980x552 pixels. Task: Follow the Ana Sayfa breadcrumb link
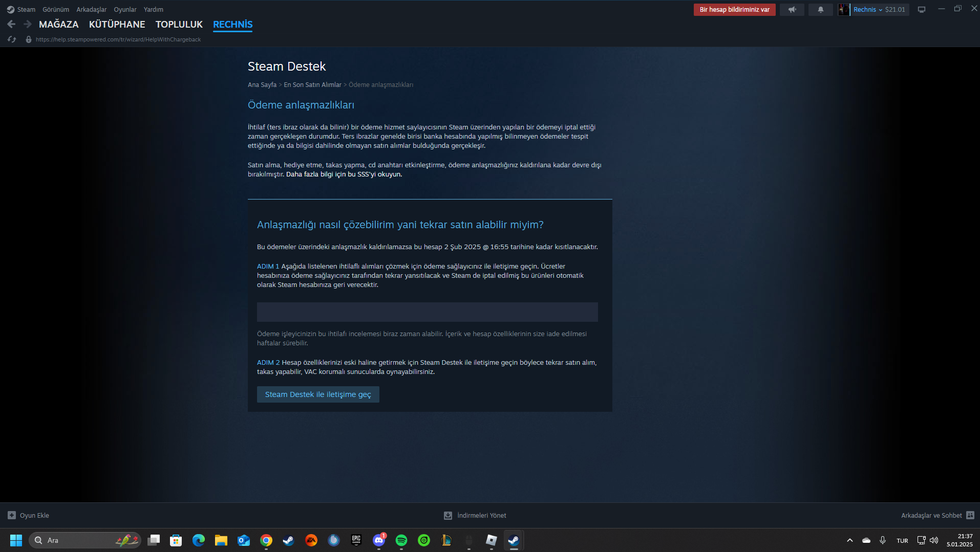click(x=262, y=85)
